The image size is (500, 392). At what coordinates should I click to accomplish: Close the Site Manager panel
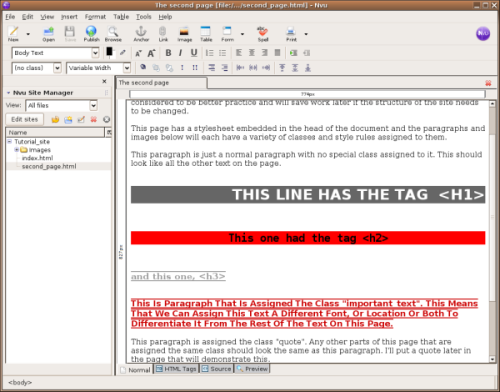point(104,81)
